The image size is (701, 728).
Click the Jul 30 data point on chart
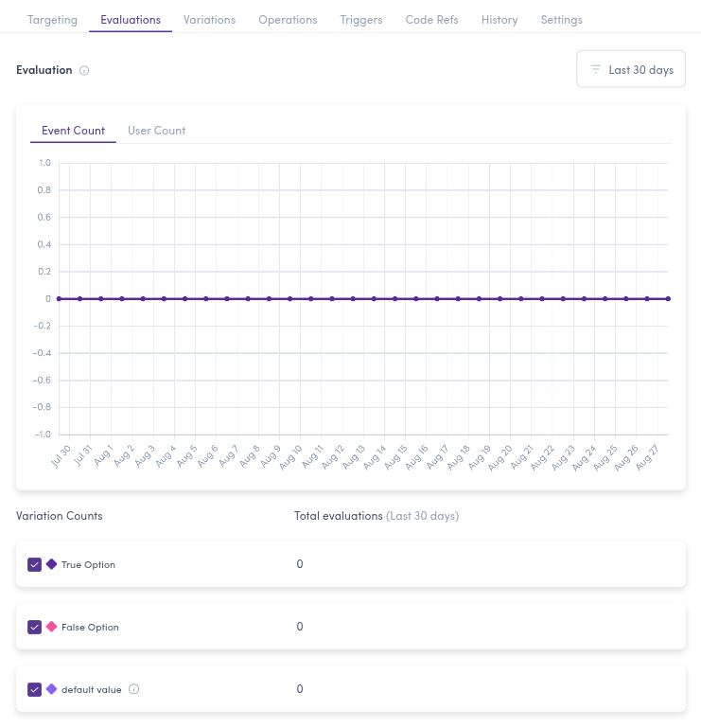(x=59, y=298)
